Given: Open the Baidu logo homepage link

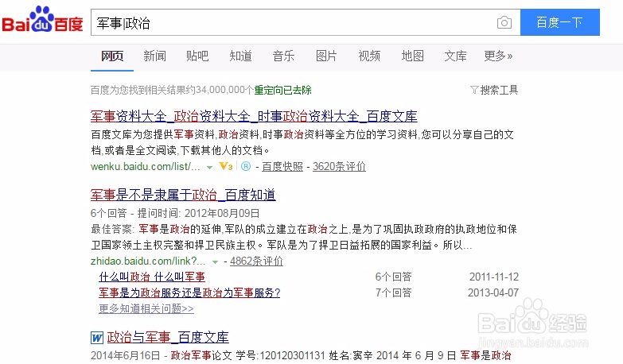Looking at the screenshot, I should tap(42, 20).
